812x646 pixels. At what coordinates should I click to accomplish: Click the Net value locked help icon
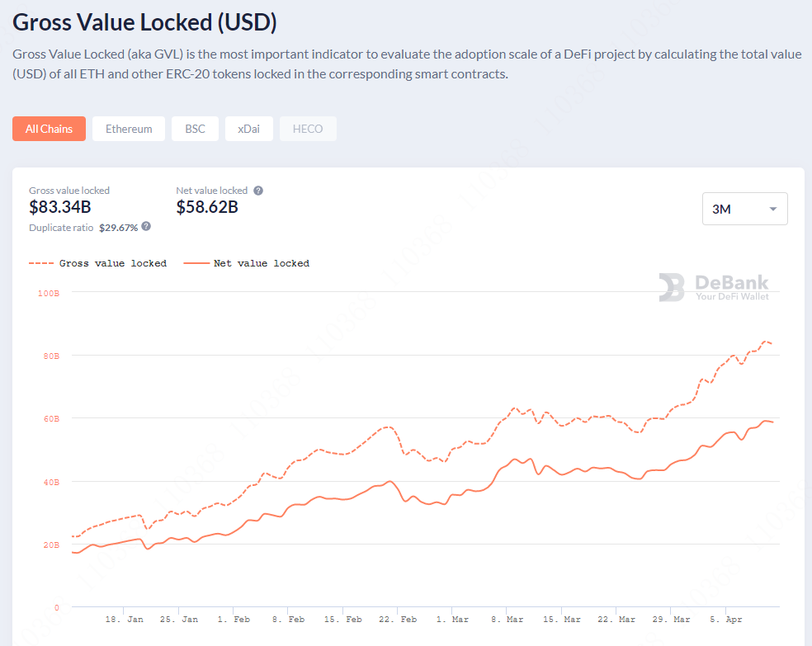[x=258, y=191]
